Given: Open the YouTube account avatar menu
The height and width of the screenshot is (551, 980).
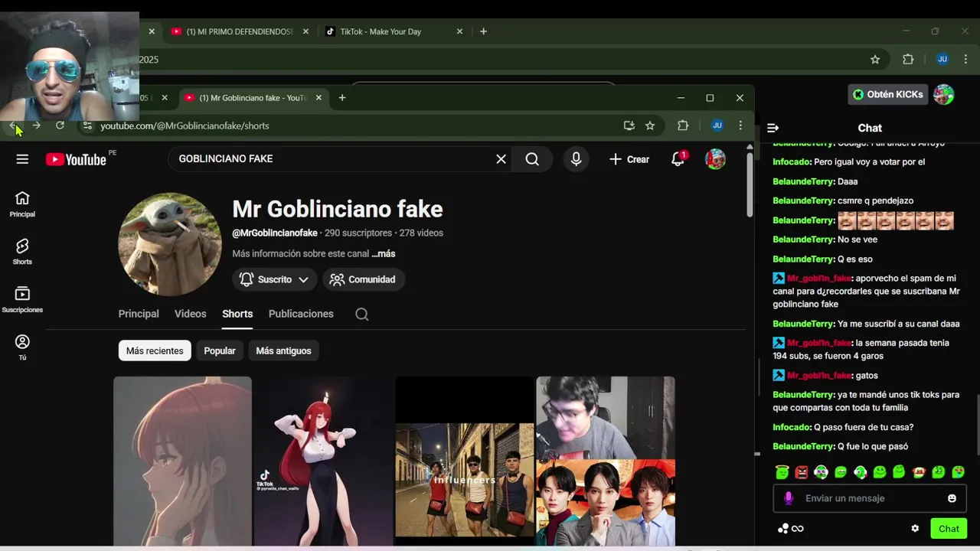Looking at the screenshot, I should click(x=715, y=159).
